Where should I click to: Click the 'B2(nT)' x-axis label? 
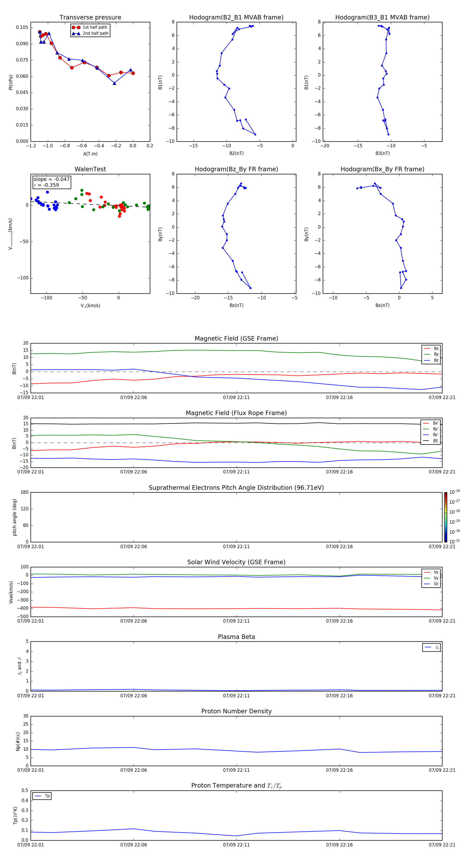click(x=236, y=153)
